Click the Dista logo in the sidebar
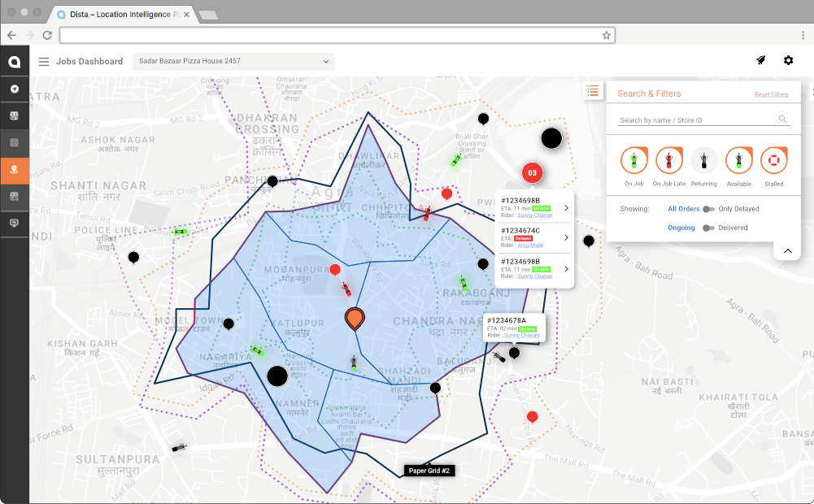Screen dimensions: 814x504 14,62
